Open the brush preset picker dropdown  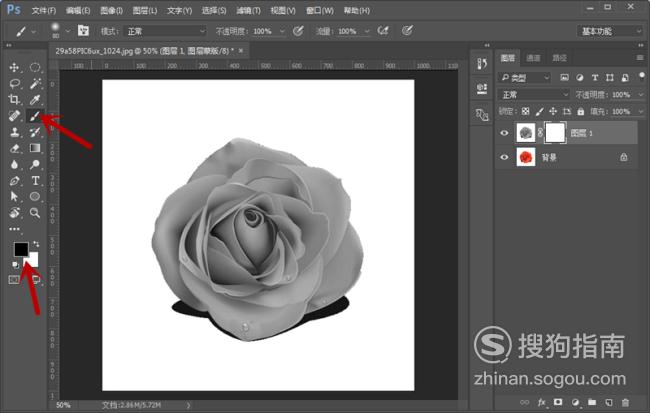[x=68, y=31]
